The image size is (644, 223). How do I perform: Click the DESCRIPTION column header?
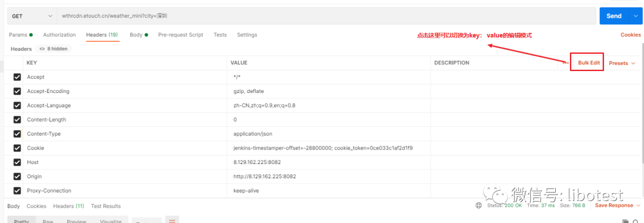(x=452, y=63)
